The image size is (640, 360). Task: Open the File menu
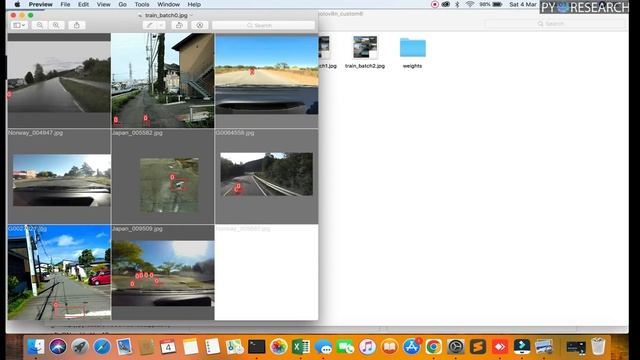point(65,4)
